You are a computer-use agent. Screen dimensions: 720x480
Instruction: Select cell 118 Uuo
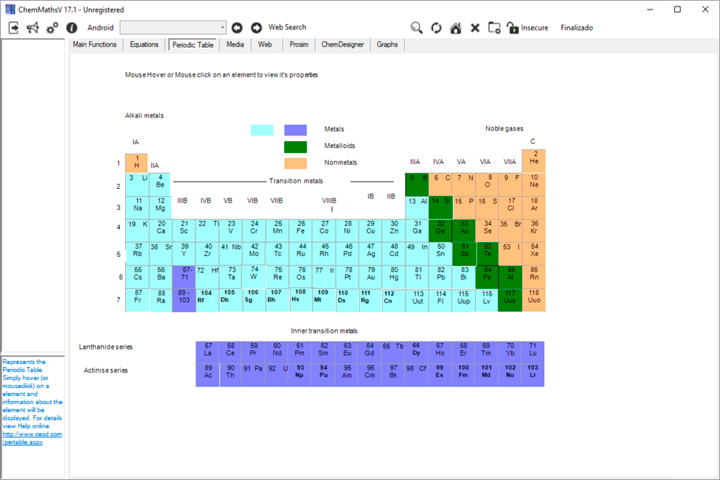click(x=534, y=300)
